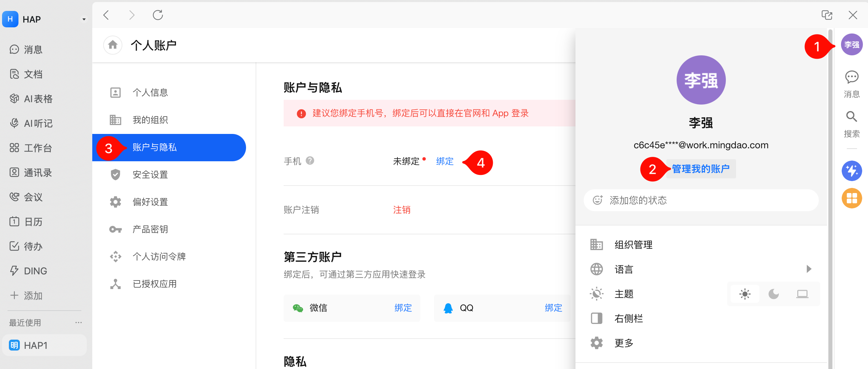Switch to system theme laptop button

click(x=802, y=294)
